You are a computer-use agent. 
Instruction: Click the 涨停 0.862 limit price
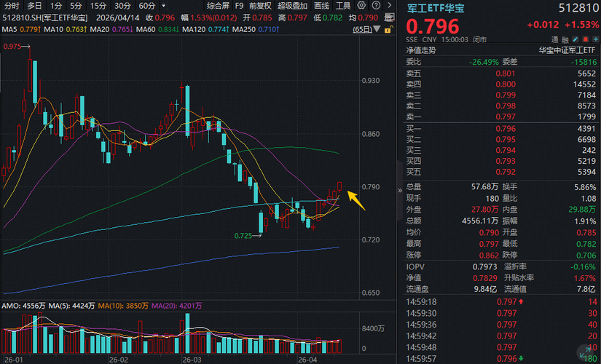click(489, 256)
